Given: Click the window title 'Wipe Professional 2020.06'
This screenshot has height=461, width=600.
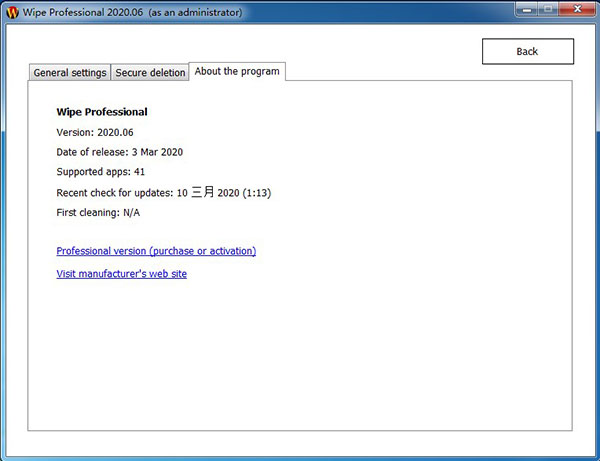Looking at the screenshot, I should click(x=83, y=12).
